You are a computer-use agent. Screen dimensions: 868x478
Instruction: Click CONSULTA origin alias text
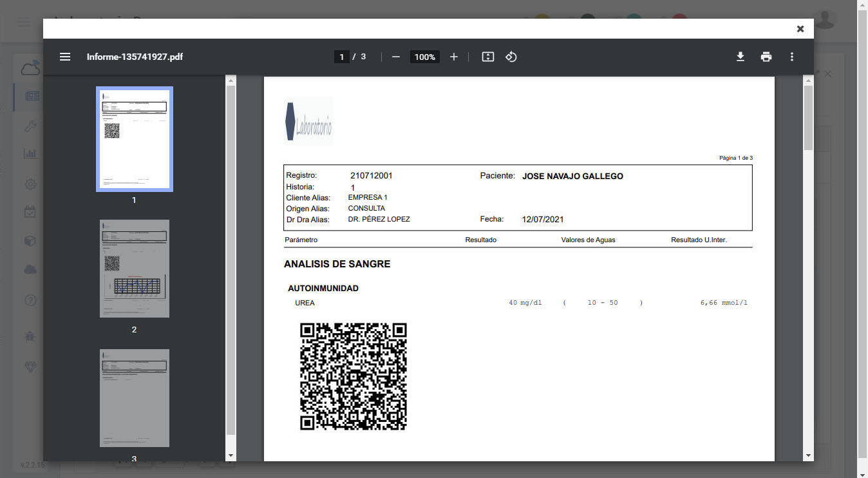366,208
